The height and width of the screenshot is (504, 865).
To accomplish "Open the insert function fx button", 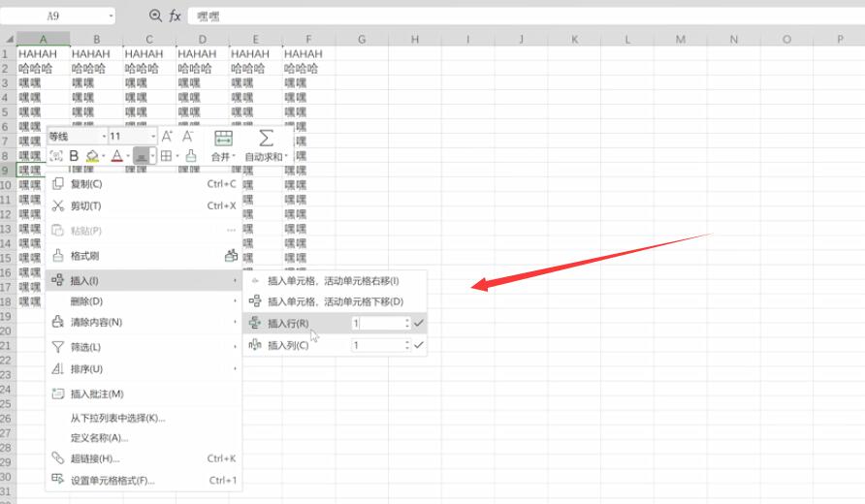I will tap(175, 16).
